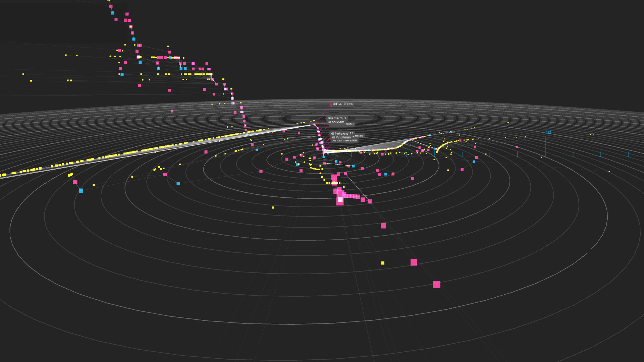Select the blue square at the top of the spiral
The image size is (644, 362).
[113, 13]
